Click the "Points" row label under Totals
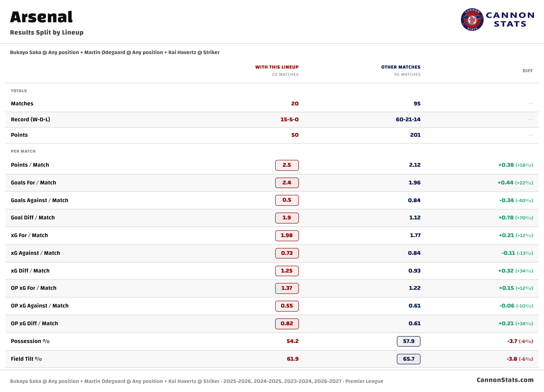The image size is (544, 392). (x=19, y=135)
